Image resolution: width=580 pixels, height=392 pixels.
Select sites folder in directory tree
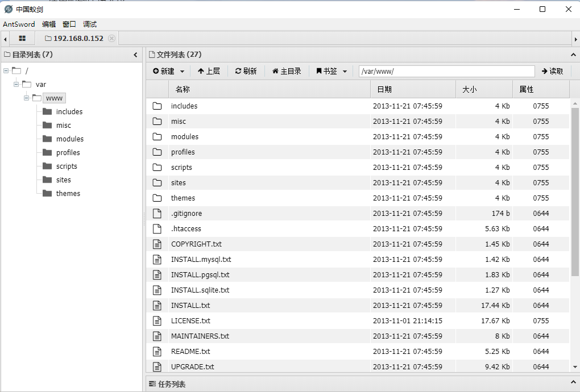coord(63,180)
